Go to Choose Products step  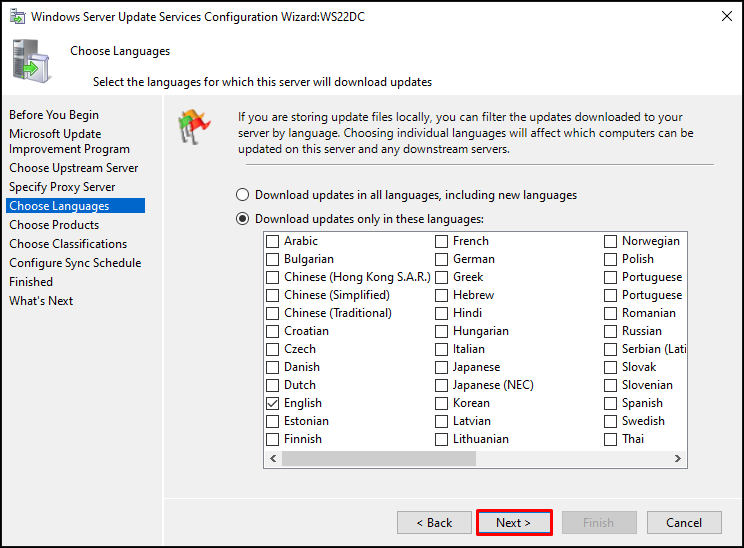point(54,225)
